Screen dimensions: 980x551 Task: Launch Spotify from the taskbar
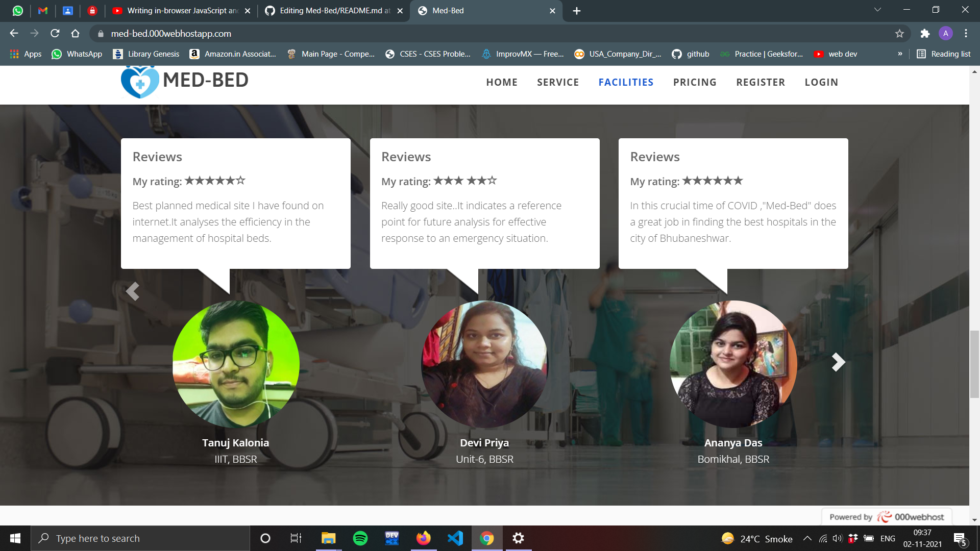pos(360,538)
